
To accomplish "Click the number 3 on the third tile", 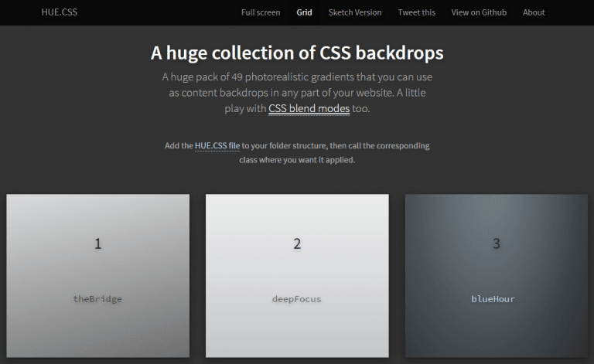I will [x=497, y=244].
